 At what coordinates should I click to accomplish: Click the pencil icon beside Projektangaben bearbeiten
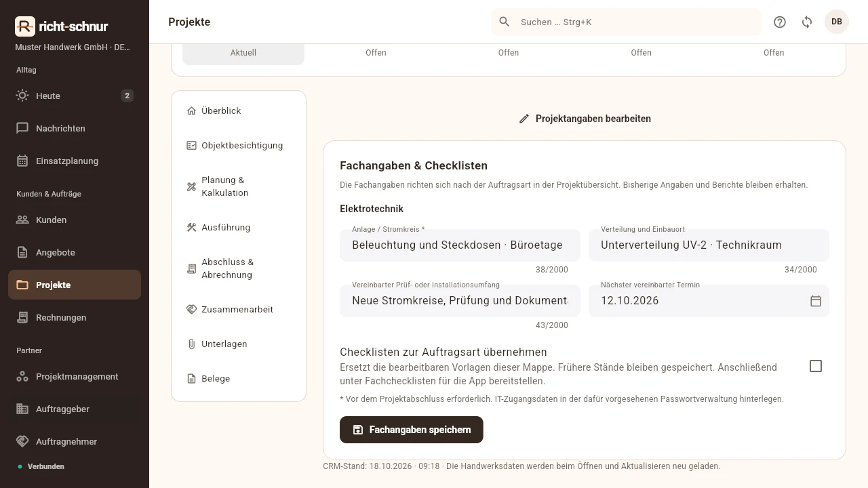(524, 119)
